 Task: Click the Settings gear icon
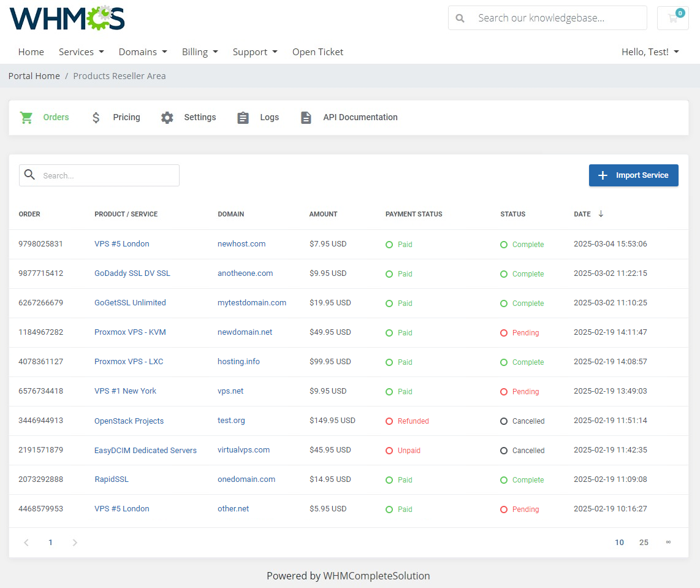(167, 117)
